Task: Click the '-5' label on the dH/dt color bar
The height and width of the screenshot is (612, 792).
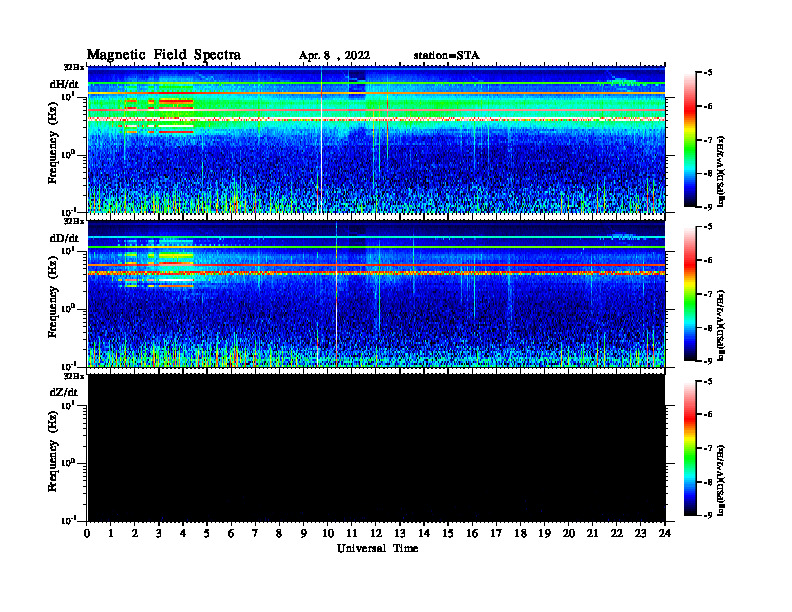Action: pyautogui.click(x=708, y=73)
